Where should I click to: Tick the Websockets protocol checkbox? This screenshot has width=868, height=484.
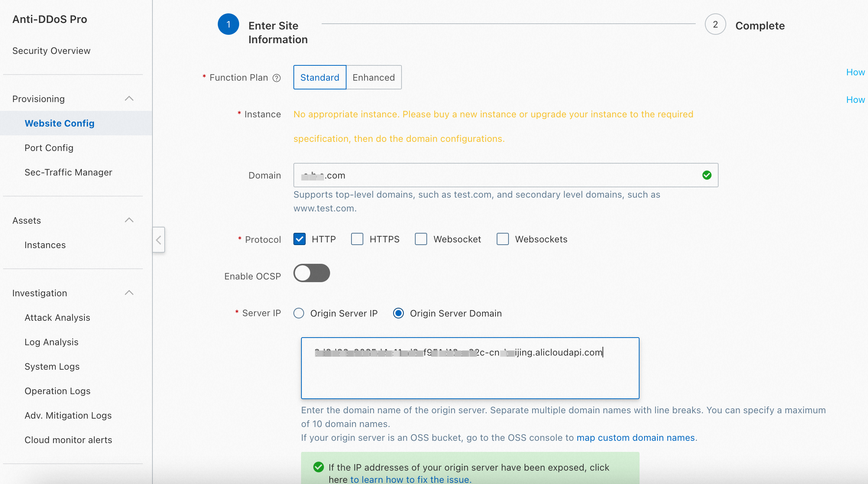point(503,239)
